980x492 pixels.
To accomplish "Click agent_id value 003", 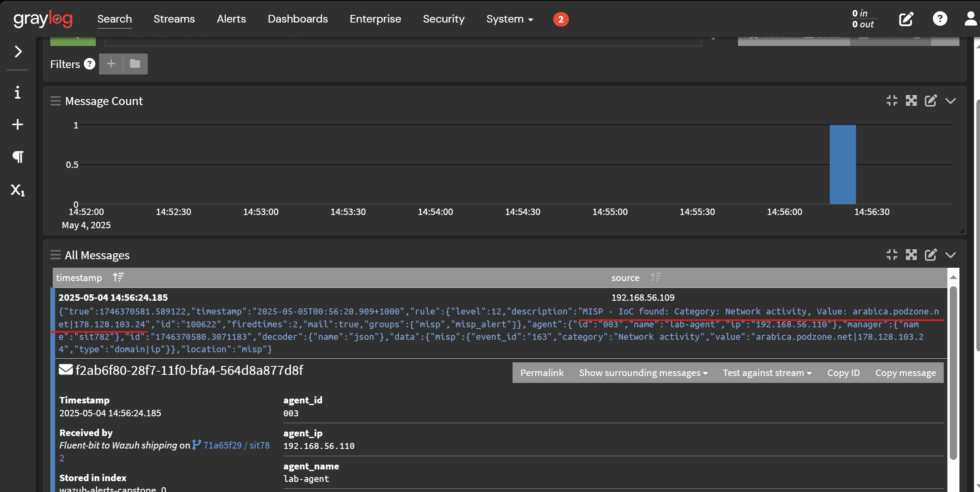I will (291, 413).
